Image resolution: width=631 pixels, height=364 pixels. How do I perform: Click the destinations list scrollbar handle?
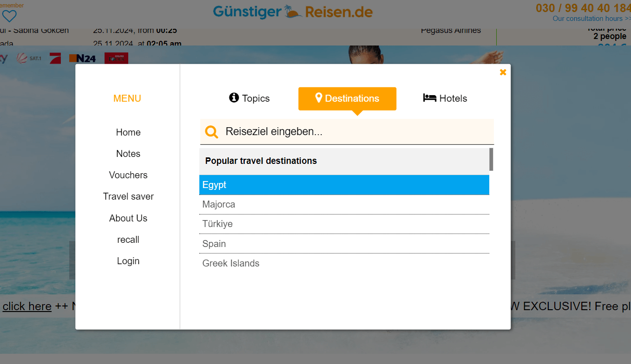click(x=491, y=159)
